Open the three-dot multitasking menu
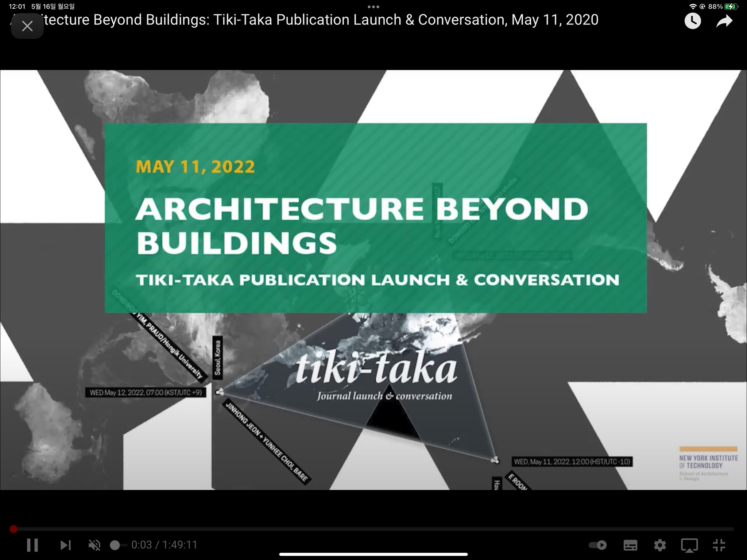 [x=373, y=7]
